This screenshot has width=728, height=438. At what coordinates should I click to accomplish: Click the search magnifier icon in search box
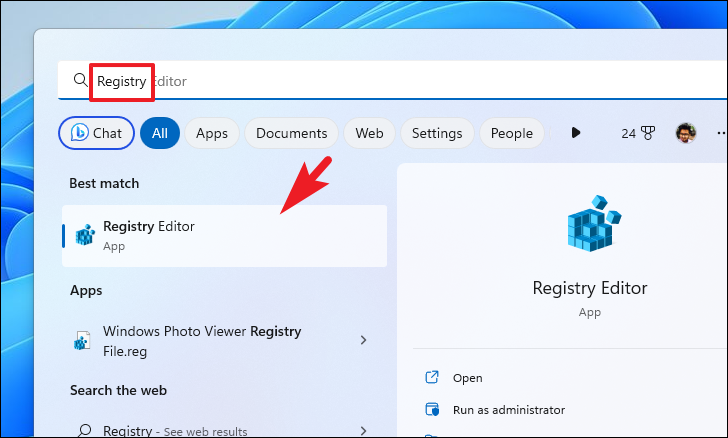point(81,80)
